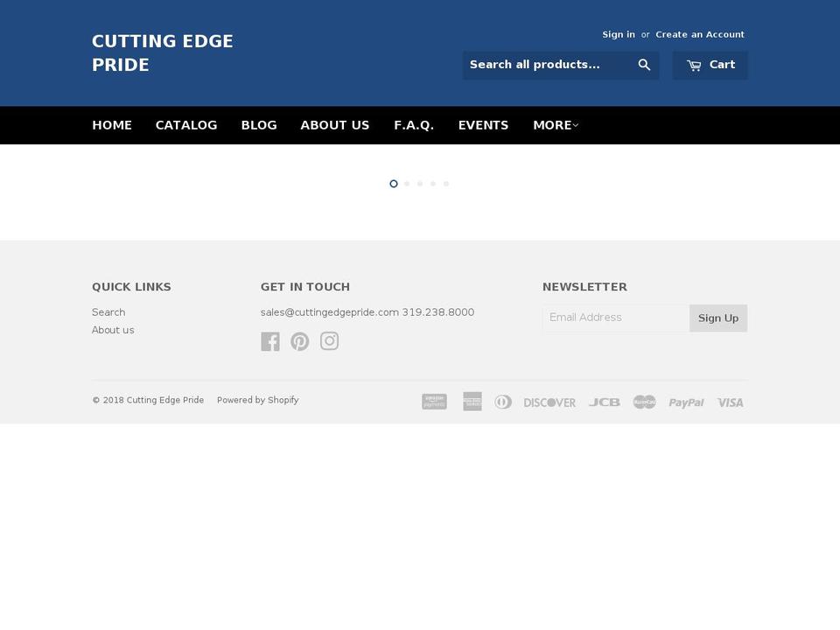Click the Cutting Edge Pride logo title
Viewport: 840px width, 630px height.
tap(163, 53)
